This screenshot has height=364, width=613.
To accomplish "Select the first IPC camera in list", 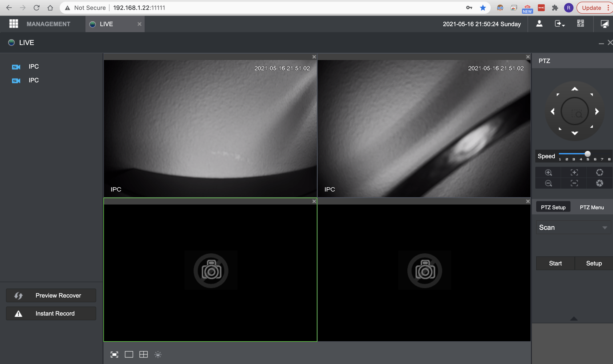I will (x=33, y=66).
